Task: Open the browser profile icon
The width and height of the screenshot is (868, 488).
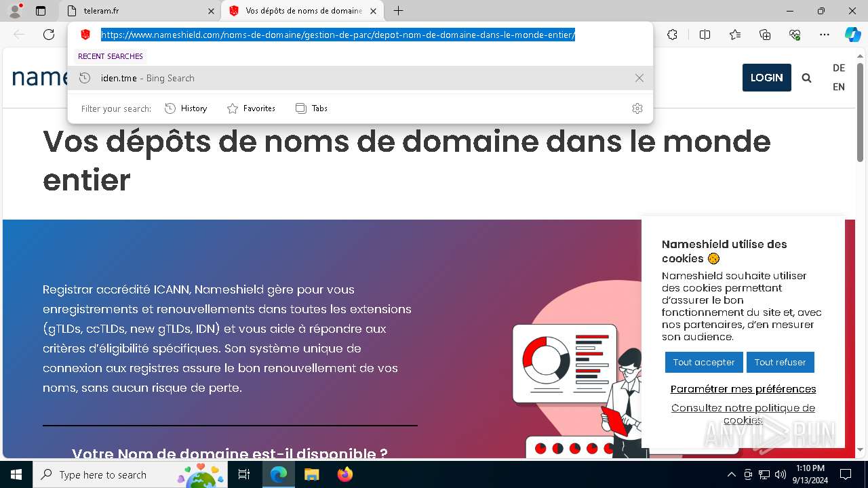Action: click(x=15, y=11)
